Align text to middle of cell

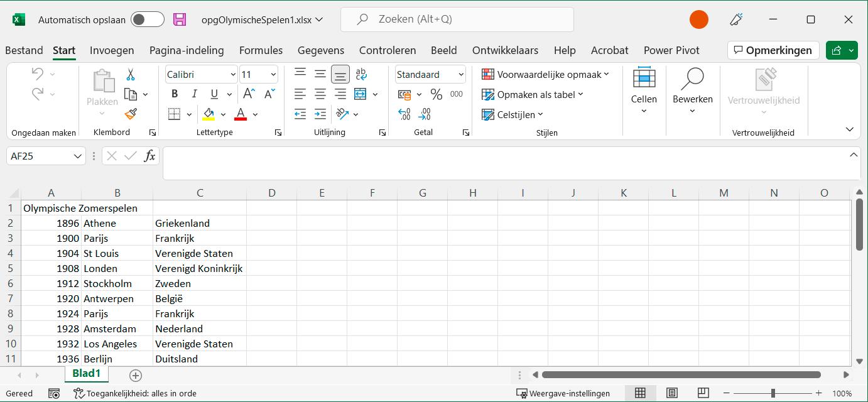point(320,75)
